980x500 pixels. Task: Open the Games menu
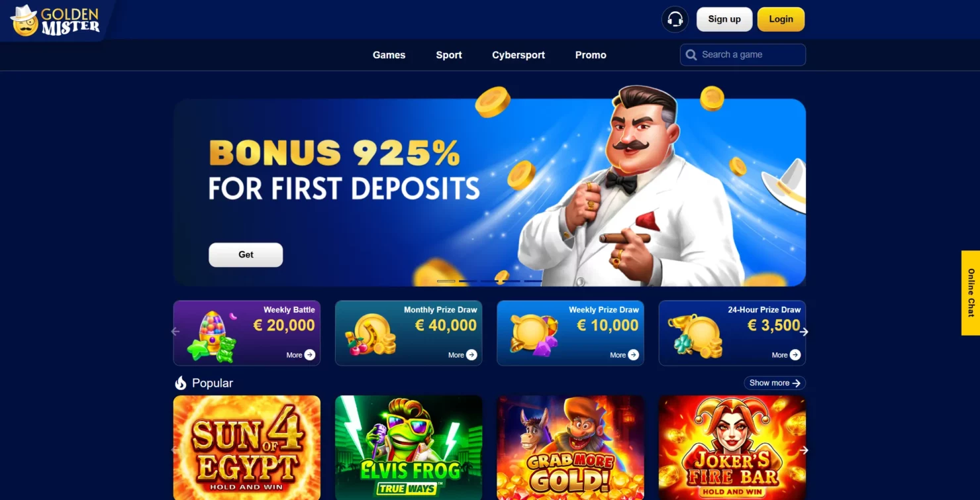pyautogui.click(x=389, y=55)
